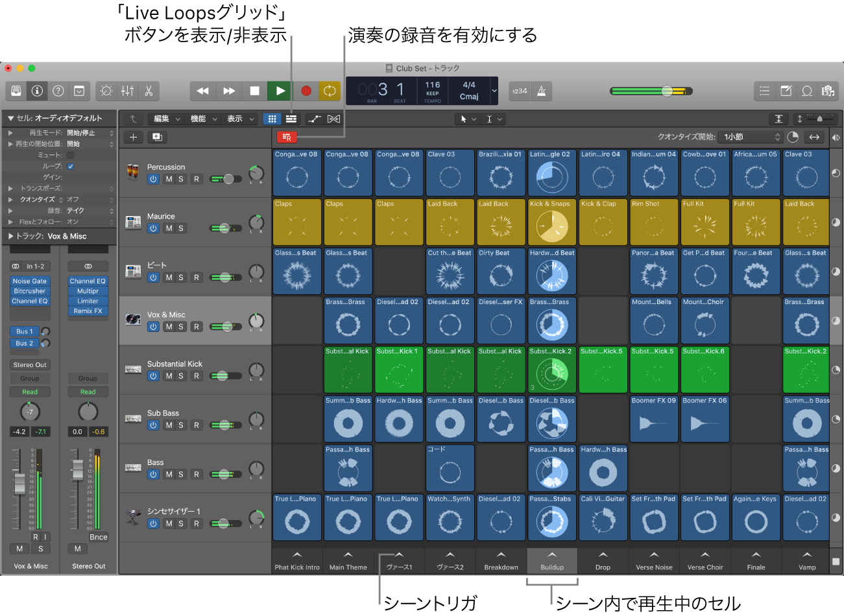Open the Loop Browser
The image size is (844, 616).
tap(806, 91)
